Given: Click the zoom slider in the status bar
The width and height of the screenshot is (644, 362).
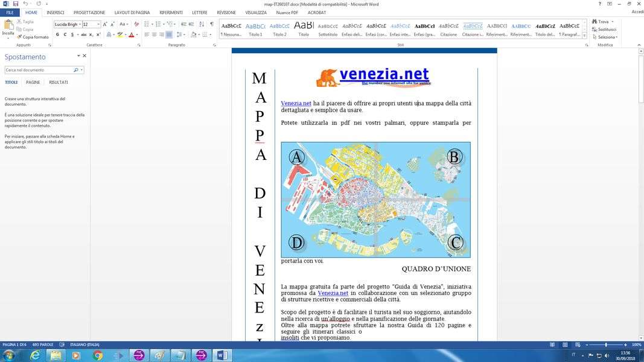Looking at the screenshot, I should pyautogui.click(x=605, y=345).
